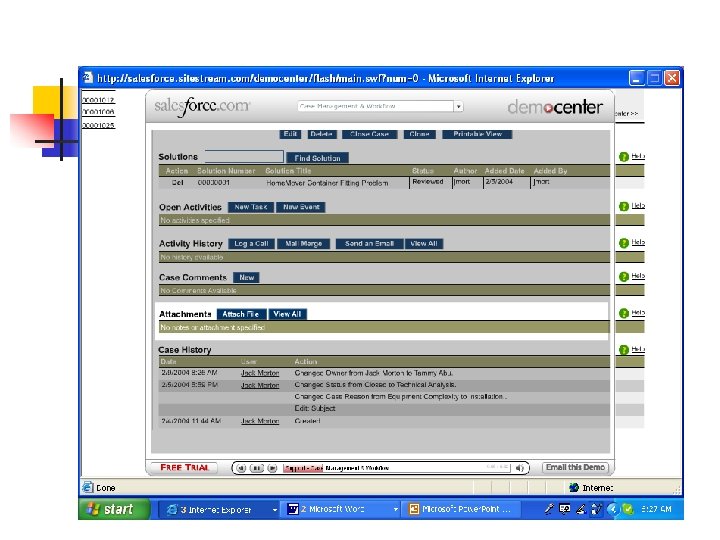Click the 'Edit Subject' history action text
720x540 pixels.
point(315,409)
